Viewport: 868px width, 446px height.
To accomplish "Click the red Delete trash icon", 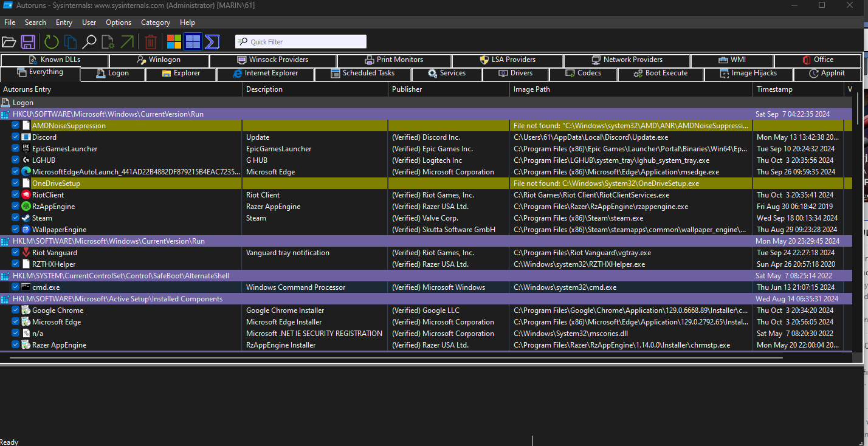I will coord(151,42).
